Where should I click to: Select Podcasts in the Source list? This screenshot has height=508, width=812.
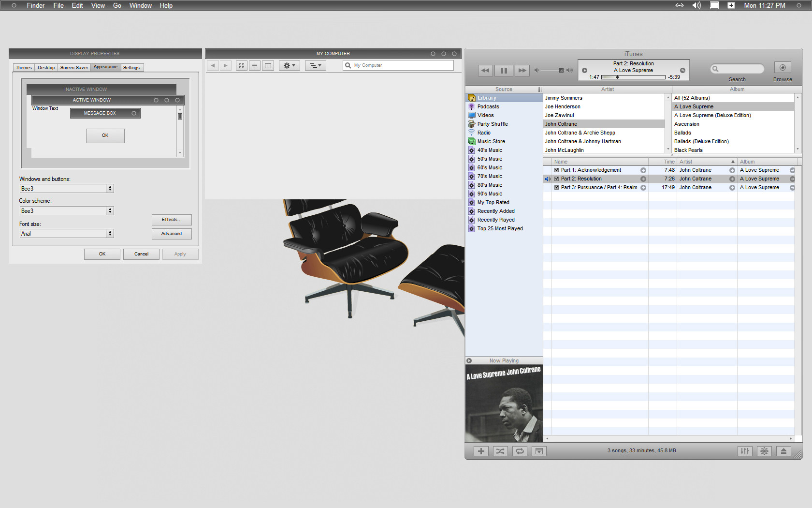[x=504, y=106]
